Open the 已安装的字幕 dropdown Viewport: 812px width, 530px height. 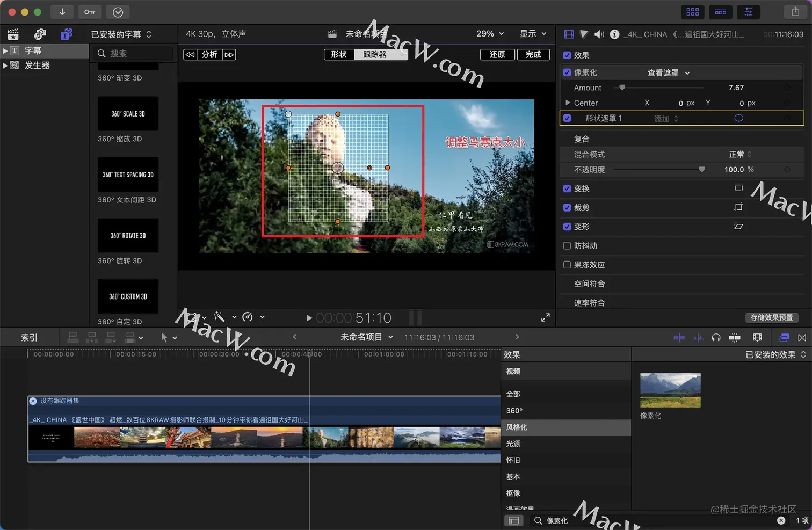[121, 34]
